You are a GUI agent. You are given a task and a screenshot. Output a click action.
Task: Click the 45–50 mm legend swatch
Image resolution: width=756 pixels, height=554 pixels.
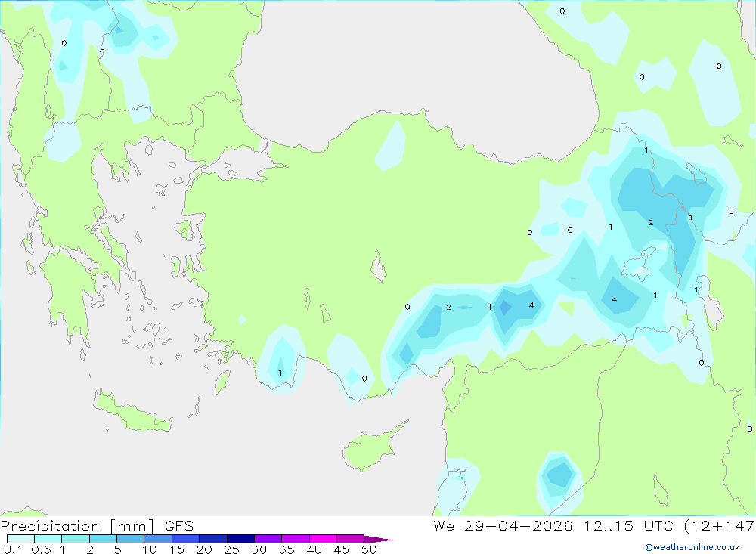(351, 539)
